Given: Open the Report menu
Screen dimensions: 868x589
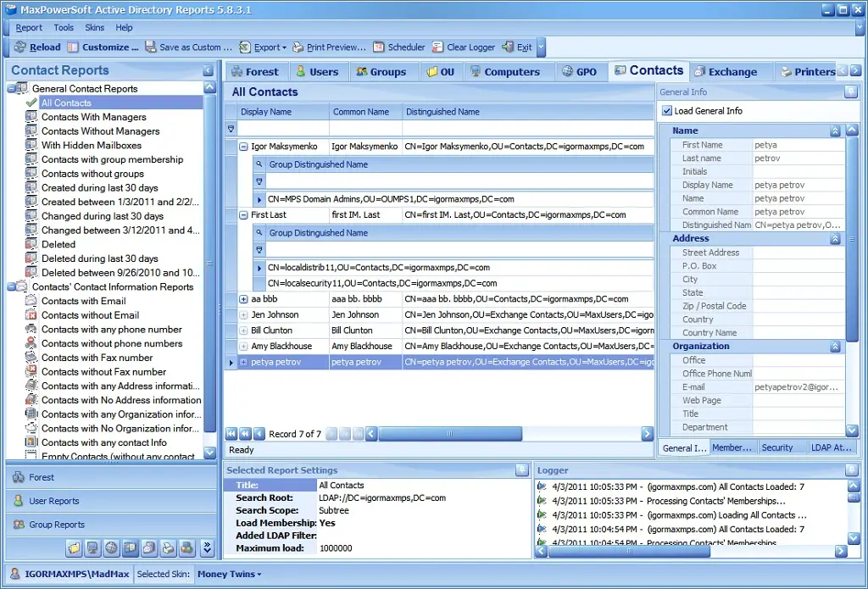Looking at the screenshot, I should (29, 28).
